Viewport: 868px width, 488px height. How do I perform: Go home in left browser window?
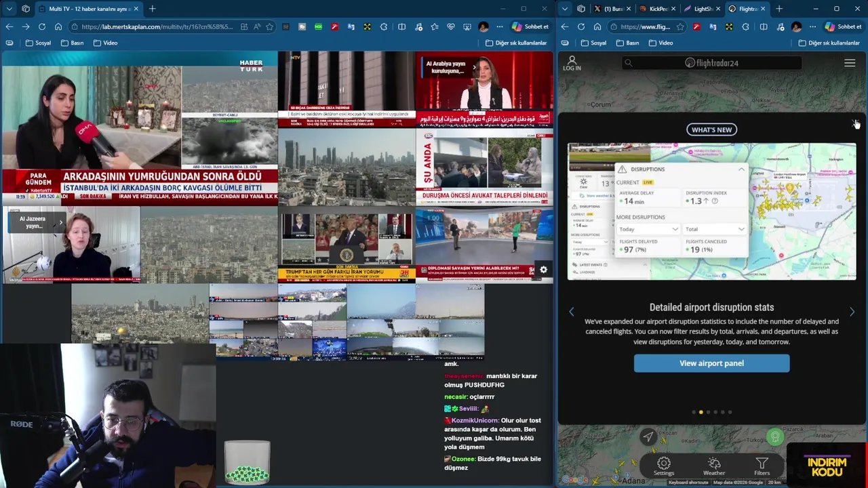[58, 26]
